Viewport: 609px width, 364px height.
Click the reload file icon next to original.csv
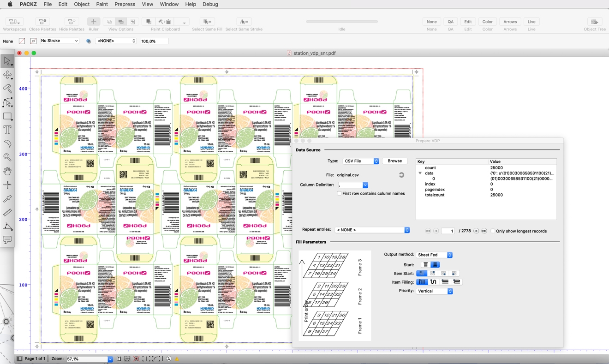click(x=401, y=175)
